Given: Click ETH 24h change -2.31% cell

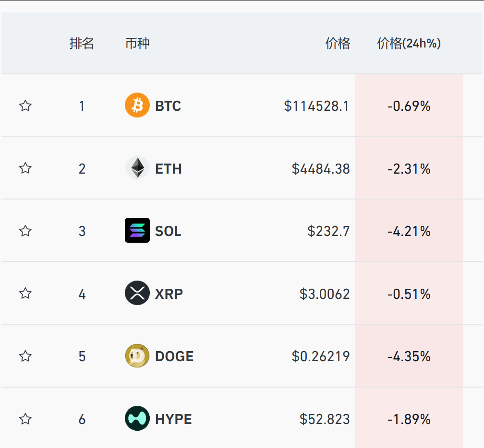Looking at the screenshot, I should 409,169.
